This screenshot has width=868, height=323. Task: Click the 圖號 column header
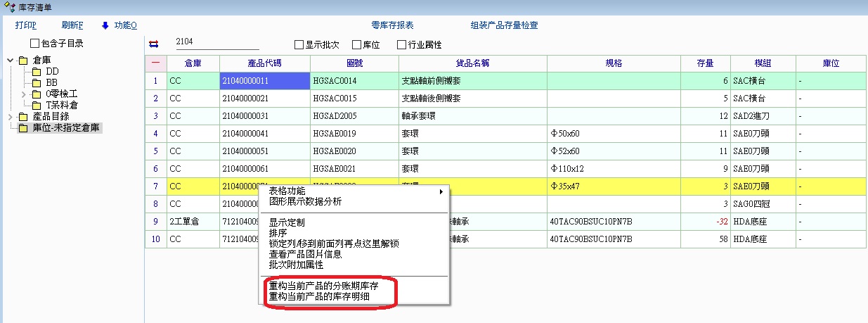(x=354, y=63)
